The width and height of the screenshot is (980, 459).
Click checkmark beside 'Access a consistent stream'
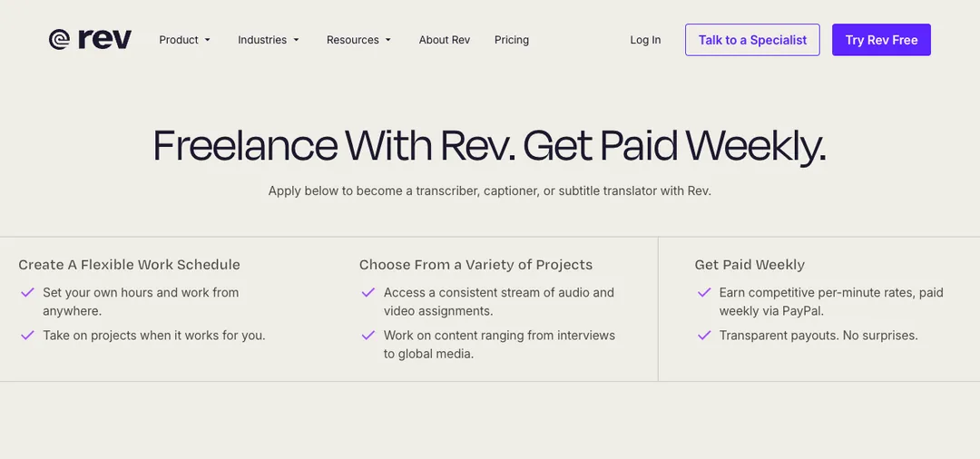[x=368, y=292]
